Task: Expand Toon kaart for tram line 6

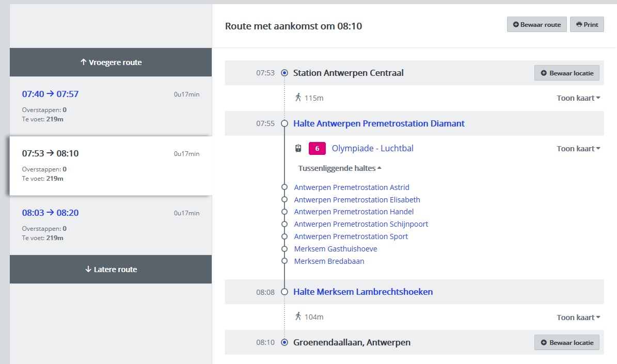Action: (x=578, y=149)
